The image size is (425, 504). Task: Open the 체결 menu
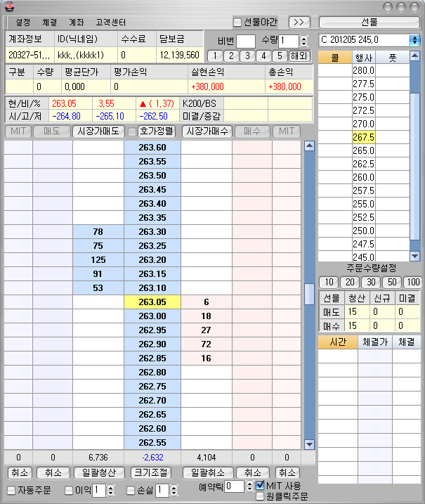tap(49, 22)
